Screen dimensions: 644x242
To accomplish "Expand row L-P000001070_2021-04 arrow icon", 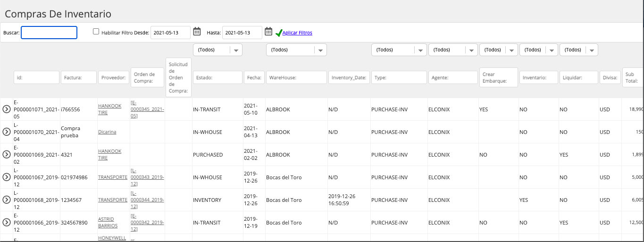I will click(x=7, y=132).
